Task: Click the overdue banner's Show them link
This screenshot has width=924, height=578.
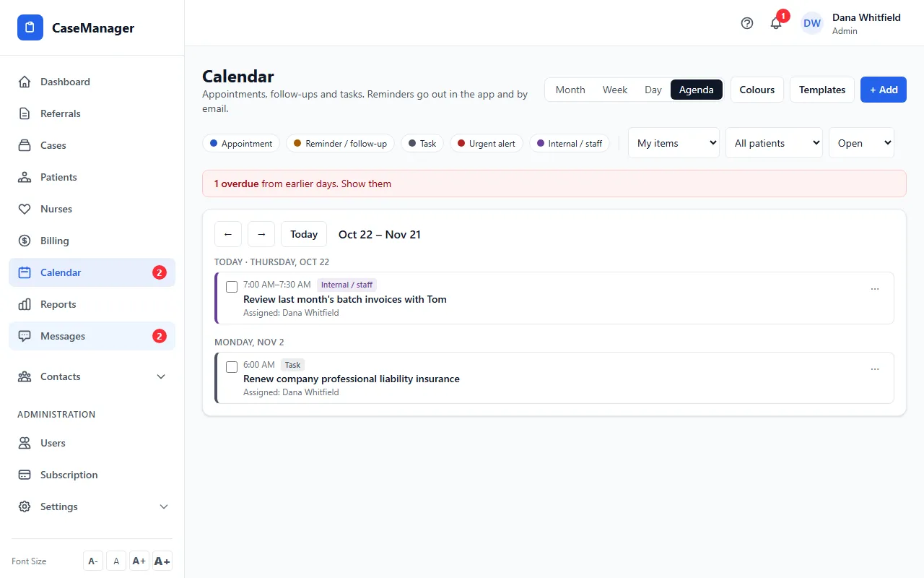Action: click(366, 184)
